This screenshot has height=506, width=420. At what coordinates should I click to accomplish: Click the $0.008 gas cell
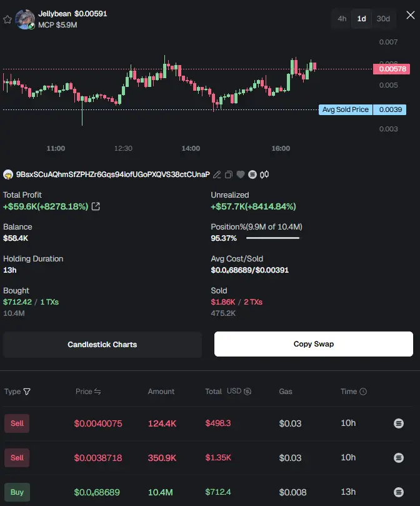(x=292, y=492)
